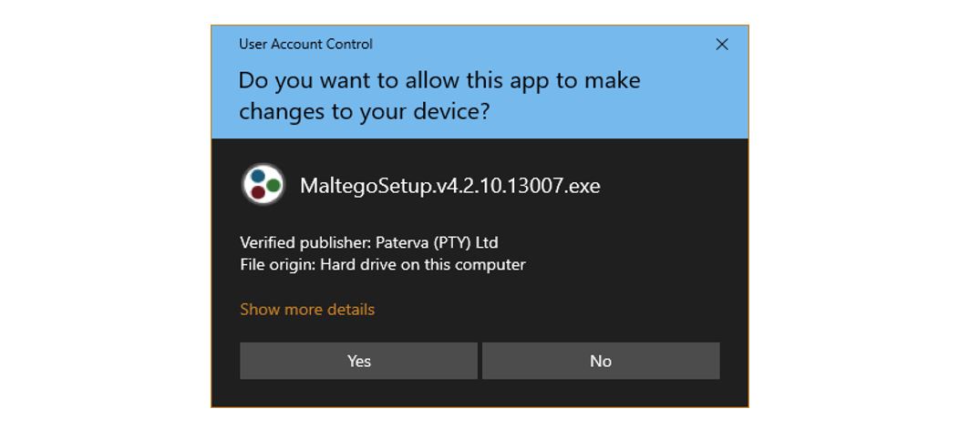Click the .exe extension of the installer name

[x=583, y=186]
